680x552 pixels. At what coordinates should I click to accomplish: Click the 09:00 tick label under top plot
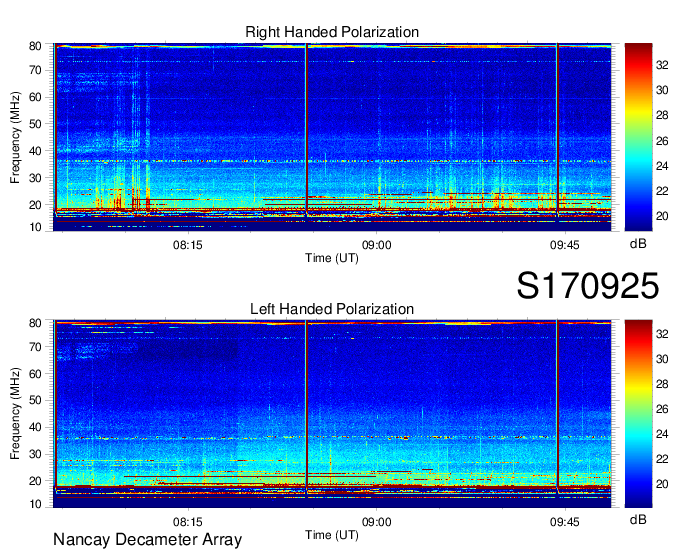(376, 245)
